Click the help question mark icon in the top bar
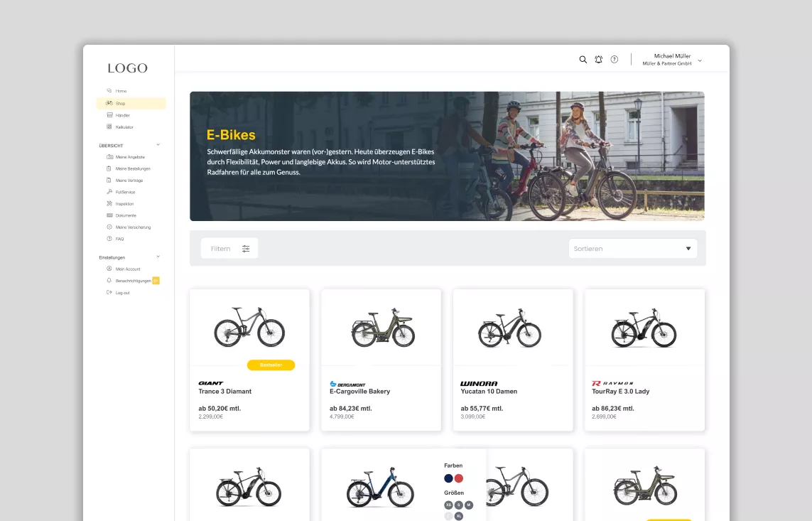812x521 pixels. coord(615,60)
